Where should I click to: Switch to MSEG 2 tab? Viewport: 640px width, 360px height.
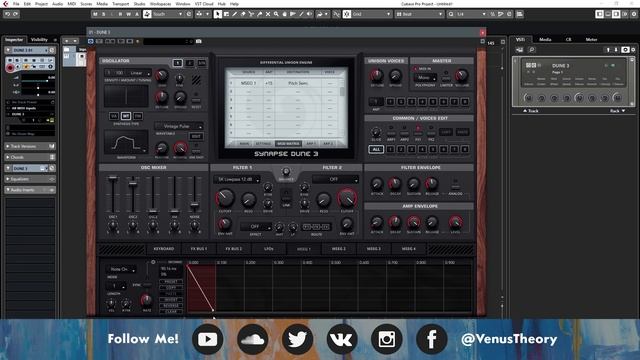338,249
